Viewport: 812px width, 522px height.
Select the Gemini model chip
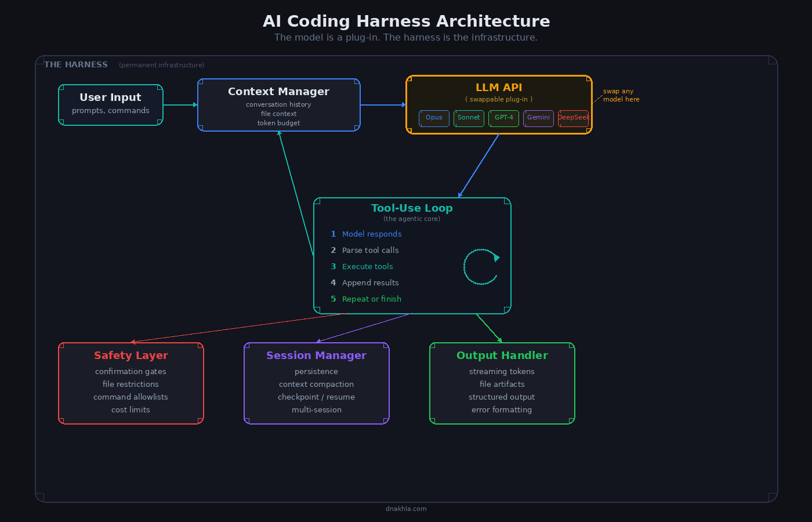538,118
